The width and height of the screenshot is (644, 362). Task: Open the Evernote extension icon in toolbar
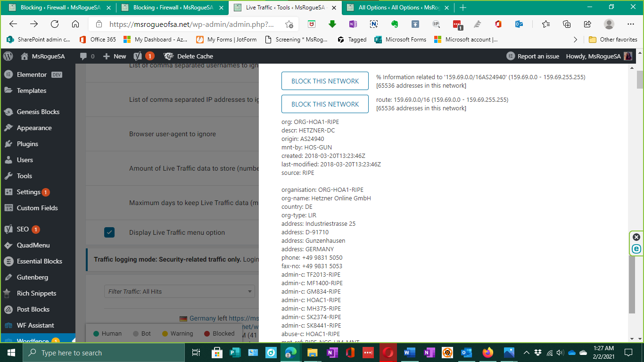tap(394, 24)
